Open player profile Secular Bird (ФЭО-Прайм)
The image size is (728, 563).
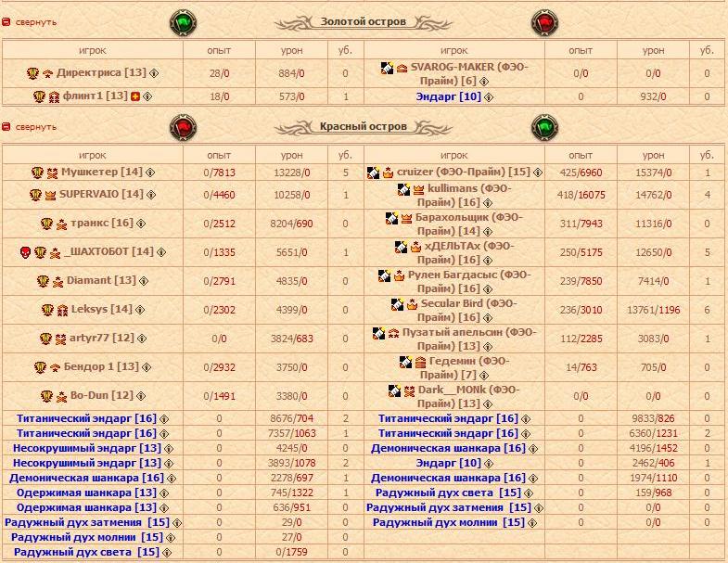point(467,311)
